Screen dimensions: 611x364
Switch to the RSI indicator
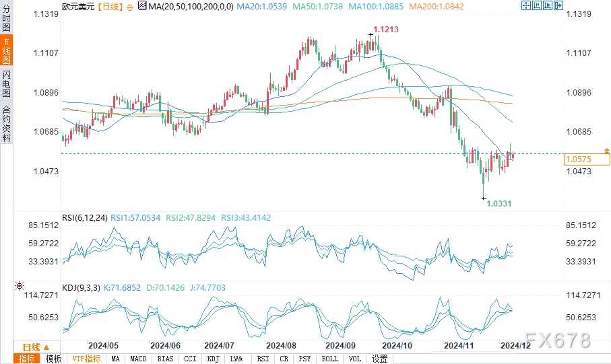tap(262, 359)
